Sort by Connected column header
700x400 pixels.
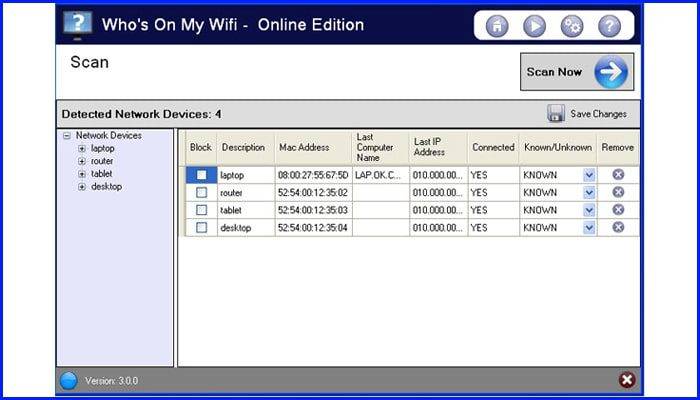493,147
